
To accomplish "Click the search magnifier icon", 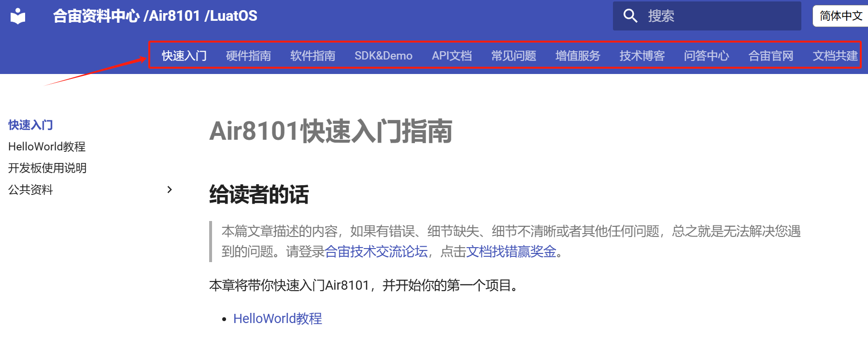I will [630, 16].
